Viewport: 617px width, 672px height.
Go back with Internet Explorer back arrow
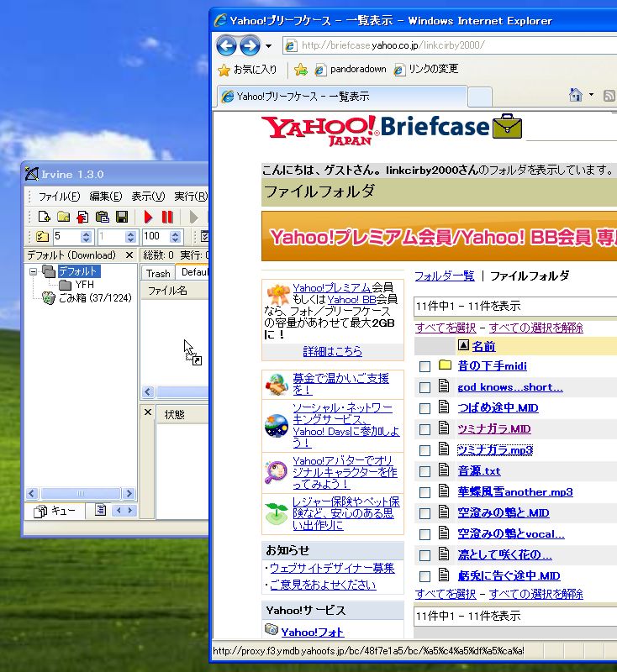tap(226, 45)
